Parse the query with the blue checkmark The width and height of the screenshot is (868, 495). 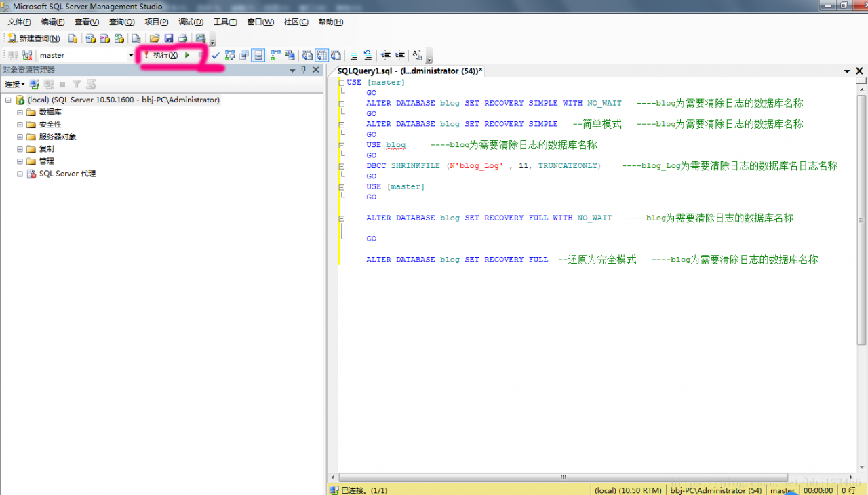coord(216,55)
